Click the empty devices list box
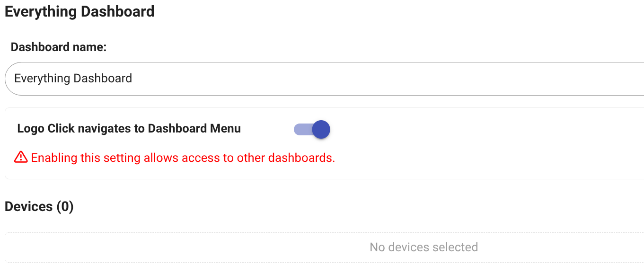This screenshot has height=274, width=644. click(189, 247)
